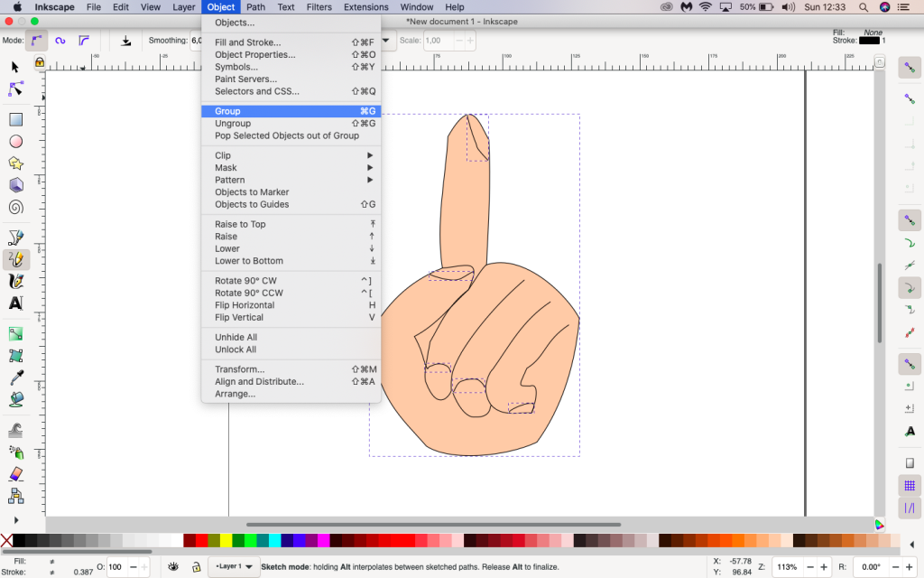Viewport: 924px width, 578px height.
Task: Click the zoom percentage field
Action: point(787,567)
